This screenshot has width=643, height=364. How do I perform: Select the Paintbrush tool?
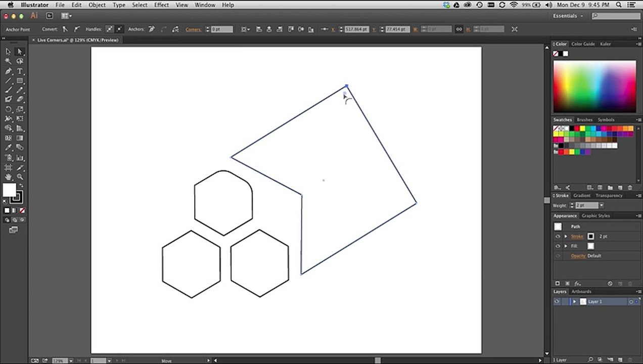8,90
